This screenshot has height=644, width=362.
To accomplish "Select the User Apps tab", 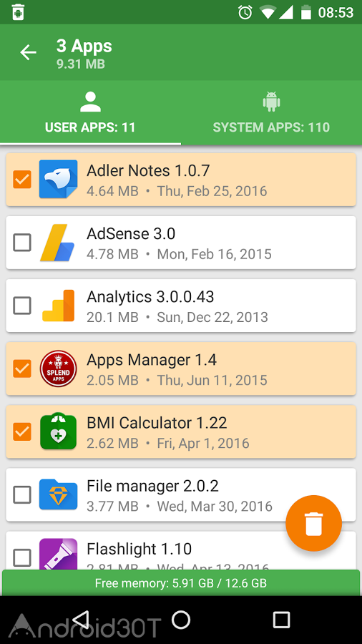I will [90, 112].
